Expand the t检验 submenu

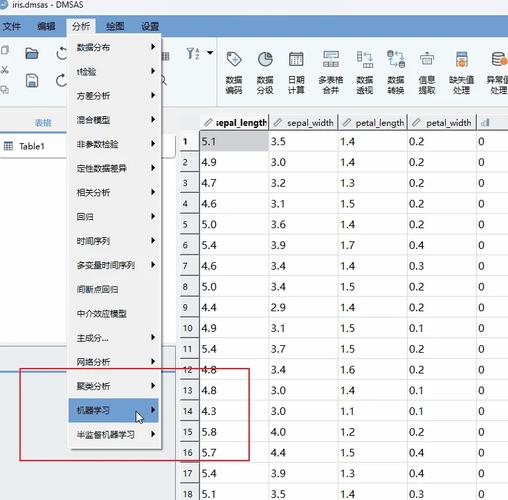115,71
